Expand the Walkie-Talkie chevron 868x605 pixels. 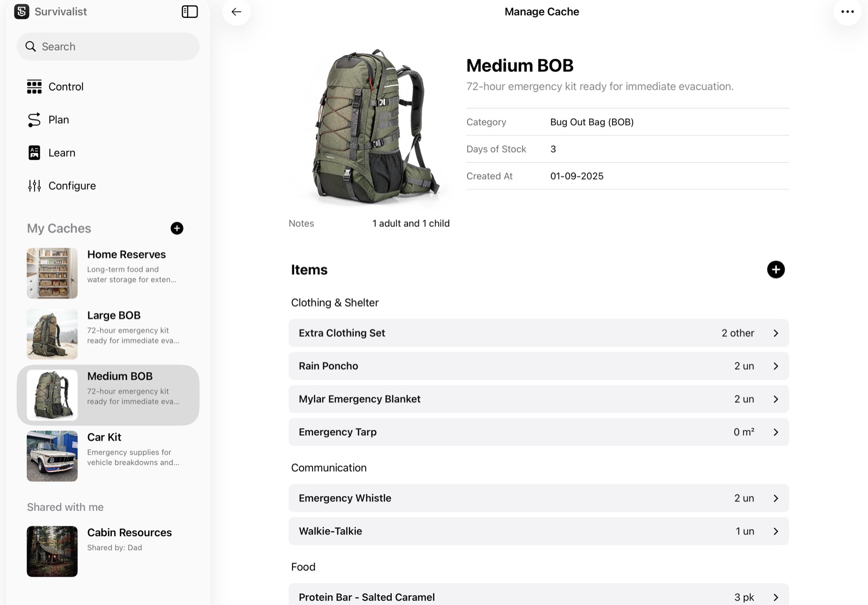pyautogui.click(x=776, y=531)
